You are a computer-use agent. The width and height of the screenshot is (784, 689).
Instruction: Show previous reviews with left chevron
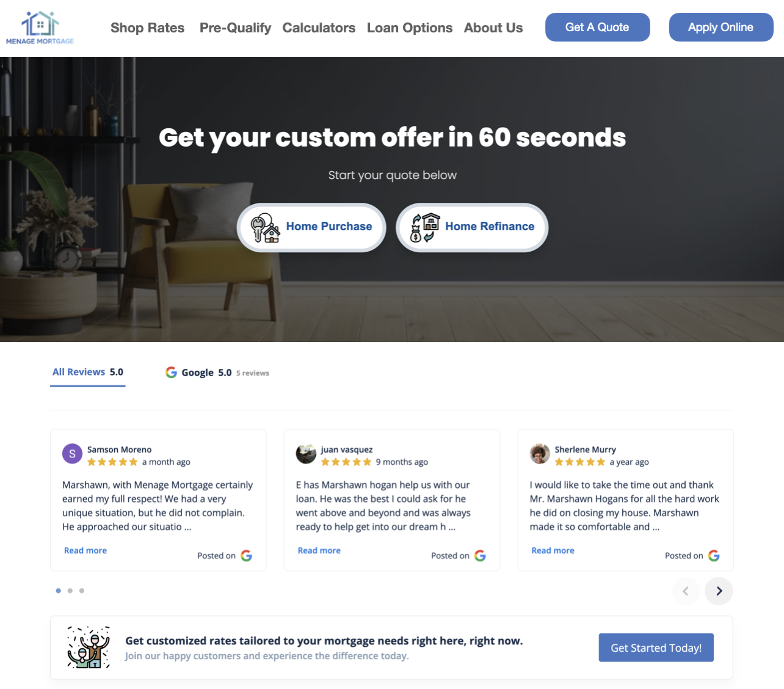point(686,591)
